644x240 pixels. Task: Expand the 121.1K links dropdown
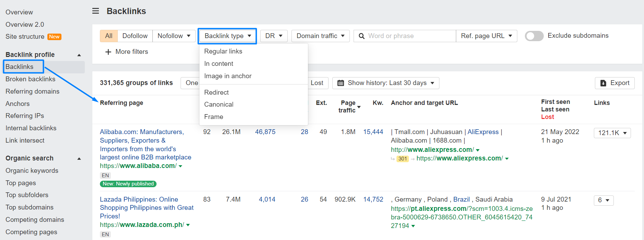[612, 133]
